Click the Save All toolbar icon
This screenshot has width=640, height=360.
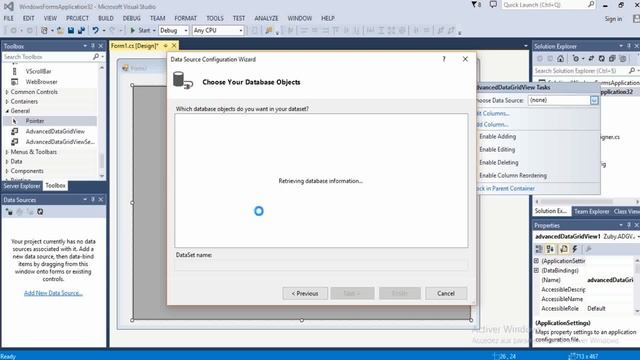click(81, 30)
